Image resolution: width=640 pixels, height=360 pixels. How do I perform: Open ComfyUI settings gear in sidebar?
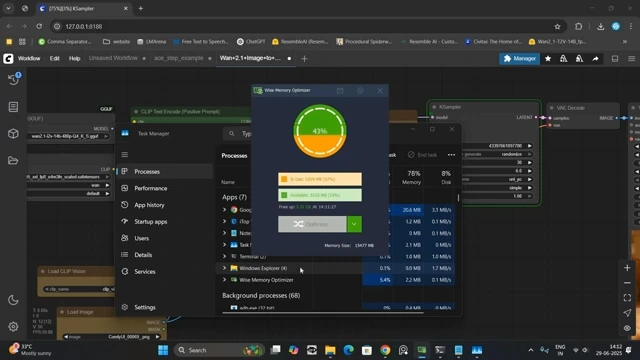pos(13,327)
